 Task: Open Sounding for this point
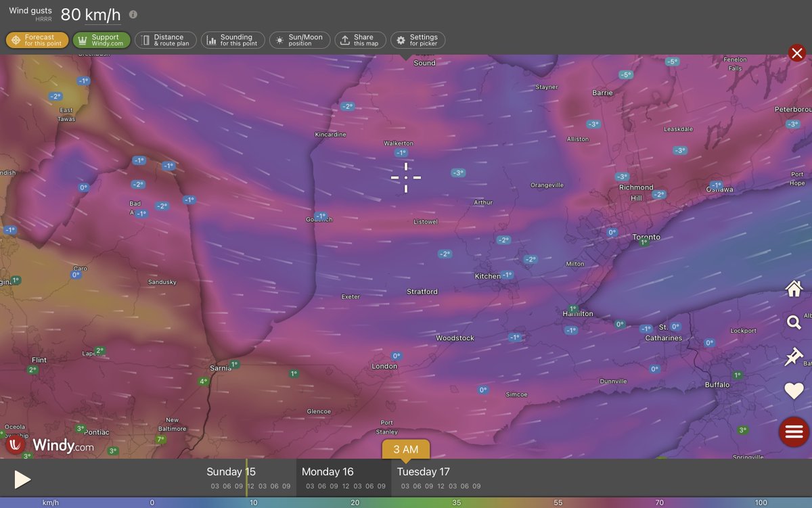pyautogui.click(x=233, y=39)
